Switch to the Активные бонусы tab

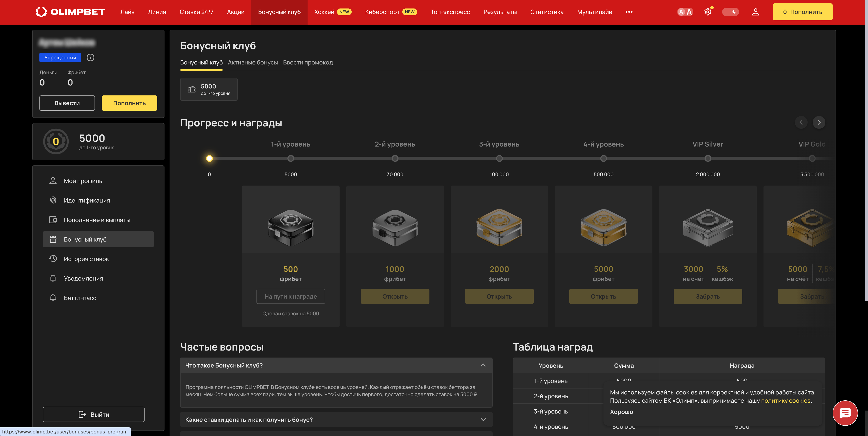point(253,62)
